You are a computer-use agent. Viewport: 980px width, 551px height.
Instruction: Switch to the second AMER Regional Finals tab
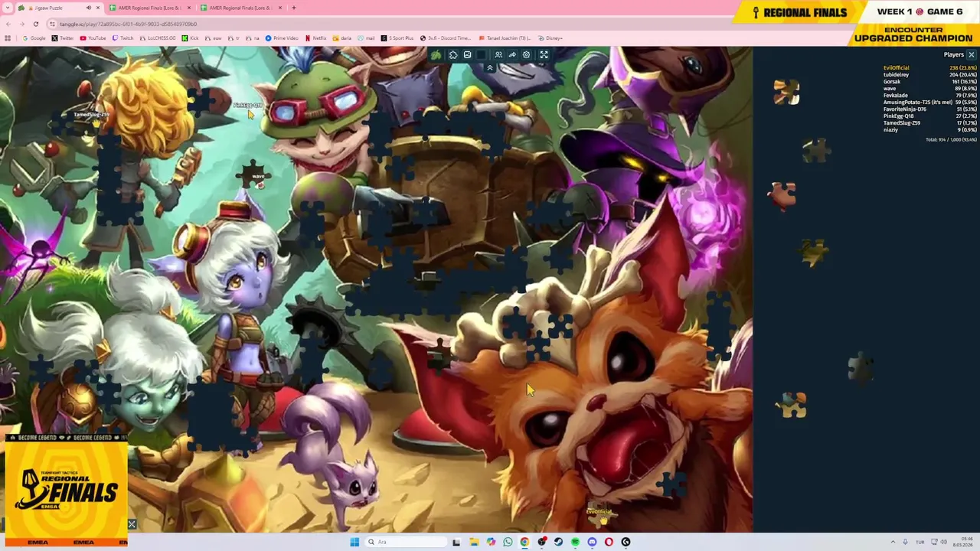(x=240, y=8)
